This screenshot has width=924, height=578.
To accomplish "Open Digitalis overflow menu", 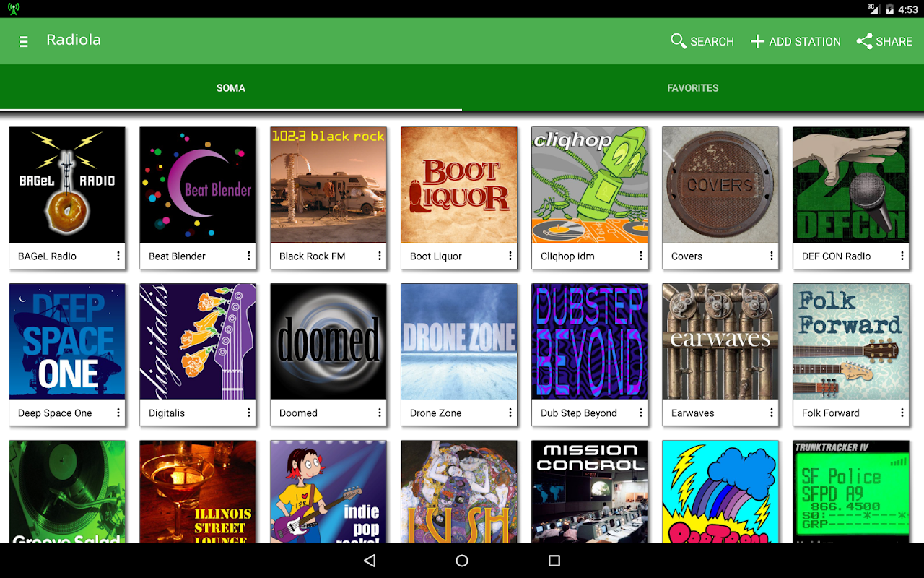I will pyautogui.click(x=249, y=413).
